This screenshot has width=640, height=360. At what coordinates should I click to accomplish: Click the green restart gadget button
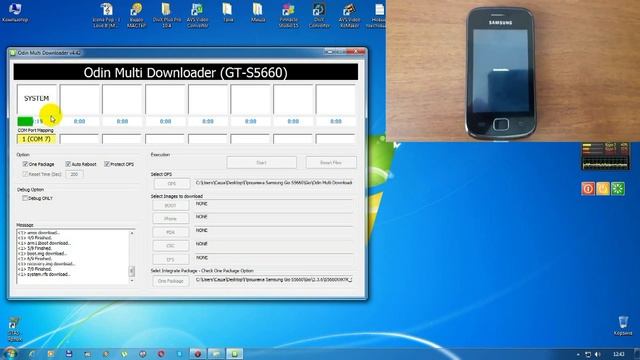pyautogui.click(x=618, y=189)
